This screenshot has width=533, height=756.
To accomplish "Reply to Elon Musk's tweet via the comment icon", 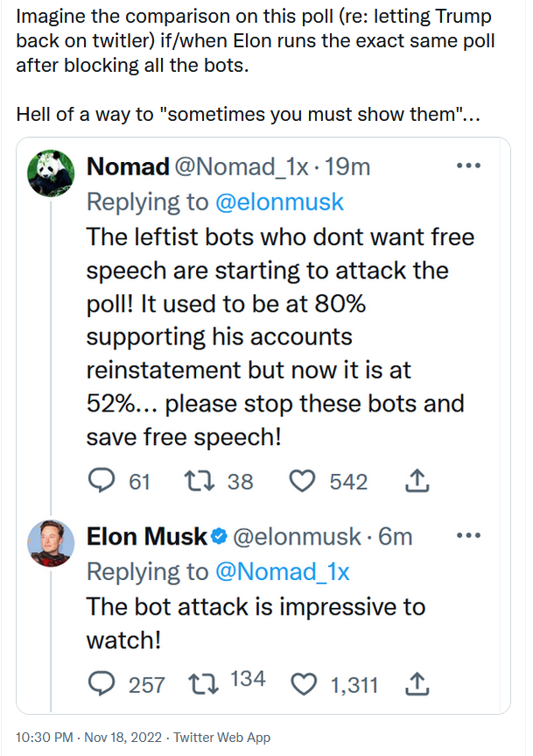I will tap(102, 684).
